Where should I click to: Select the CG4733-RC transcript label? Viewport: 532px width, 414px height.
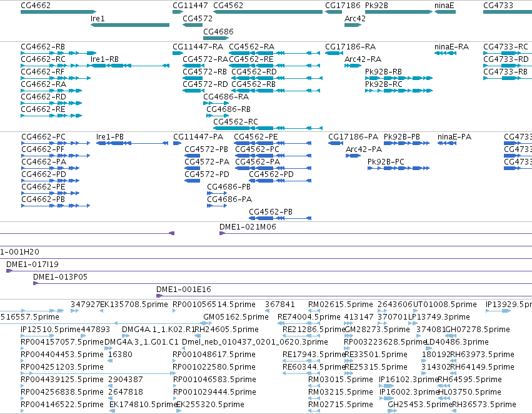click(506, 47)
